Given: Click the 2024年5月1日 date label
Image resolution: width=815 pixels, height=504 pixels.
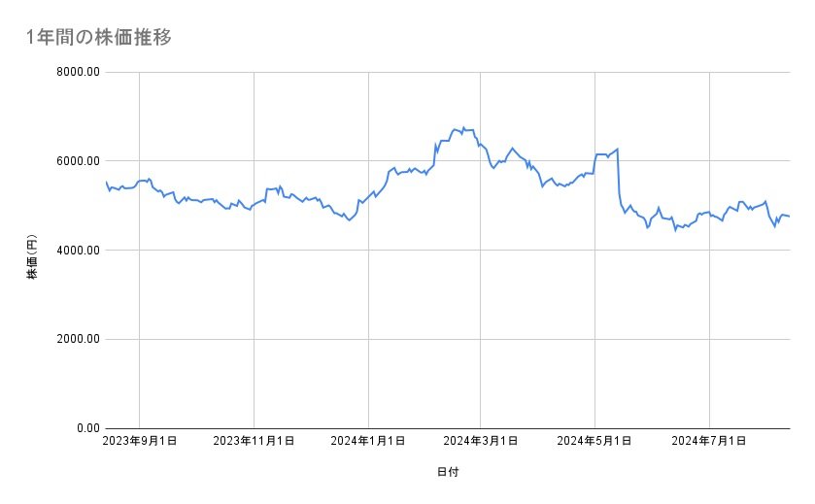Looking at the screenshot, I should (595, 441).
